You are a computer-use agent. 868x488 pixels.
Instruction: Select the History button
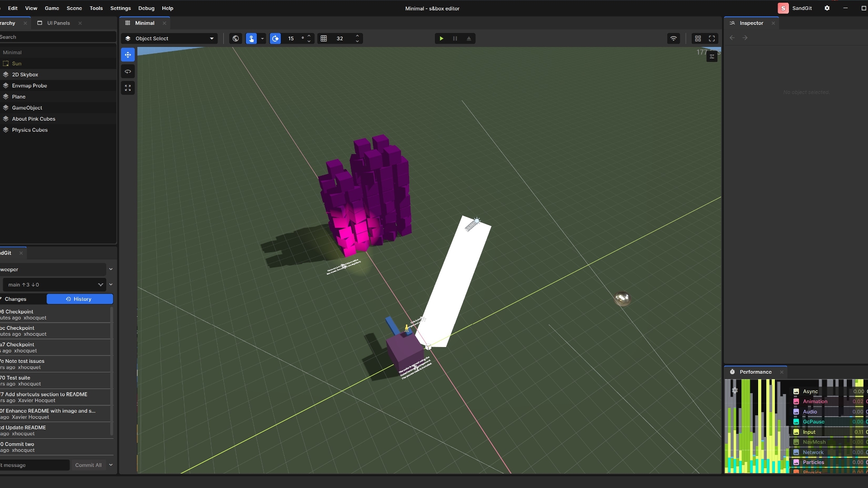[x=80, y=299]
